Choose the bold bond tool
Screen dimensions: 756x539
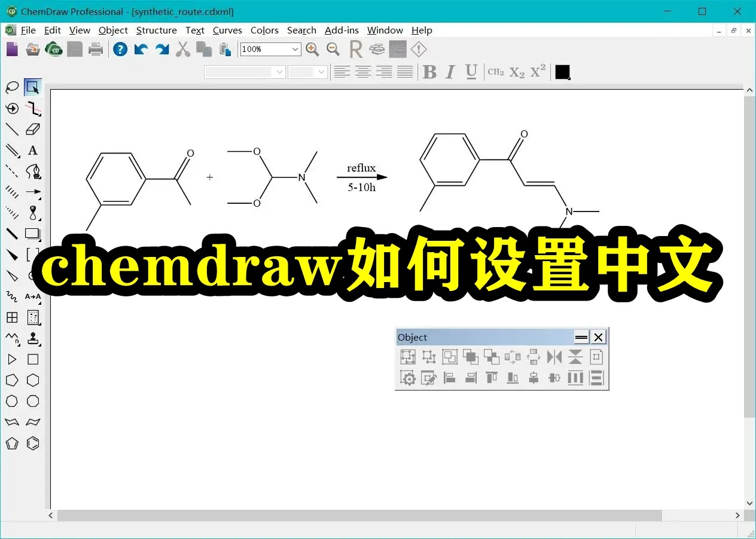click(12, 234)
